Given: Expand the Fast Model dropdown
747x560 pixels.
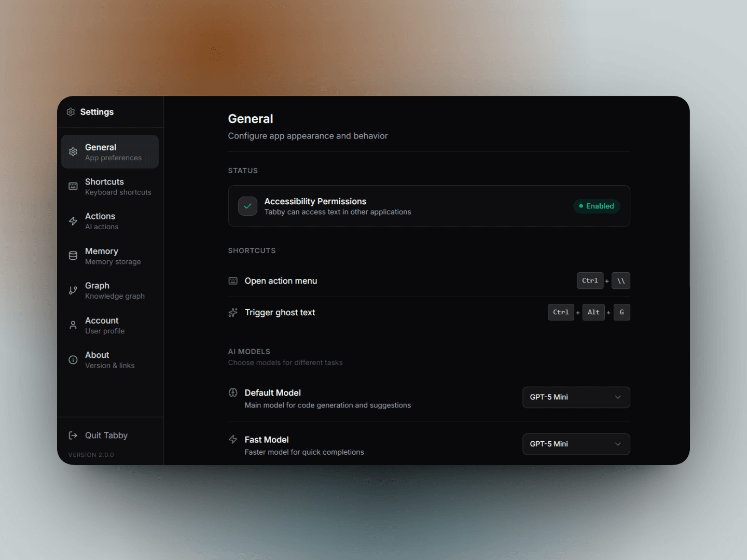Looking at the screenshot, I should [576, 444].
